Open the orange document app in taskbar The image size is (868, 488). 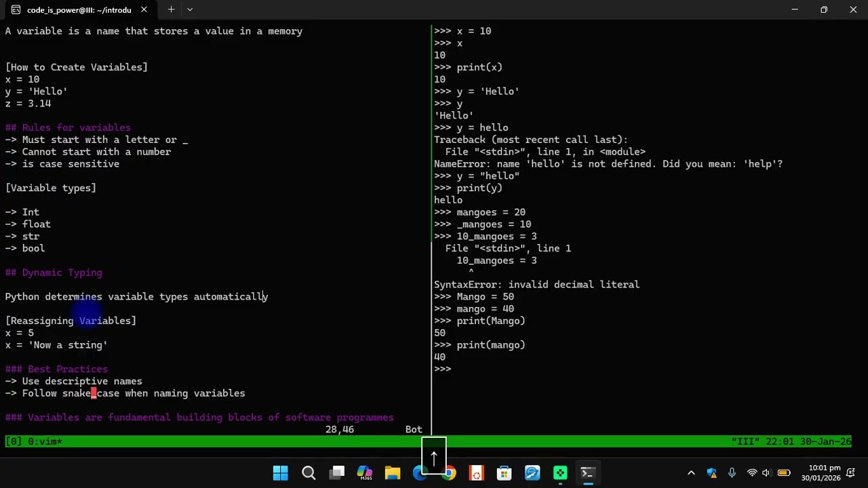tap(476, 473)
